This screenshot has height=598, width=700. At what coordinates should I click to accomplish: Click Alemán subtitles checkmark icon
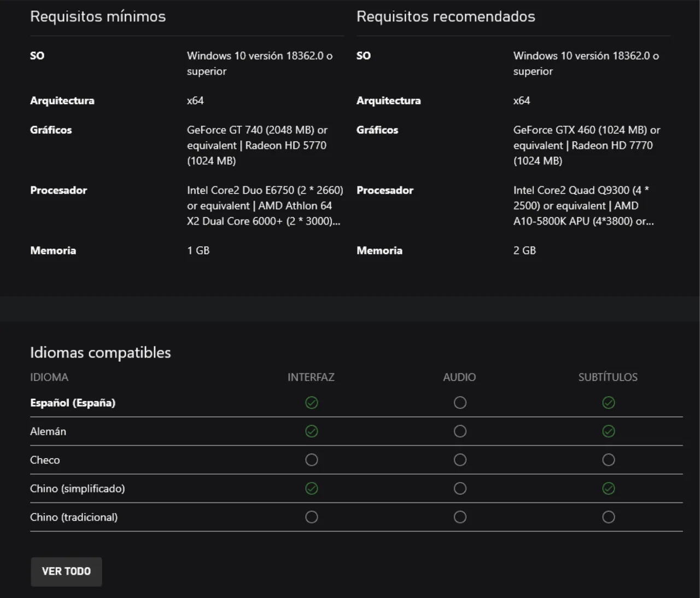[609, 431]
